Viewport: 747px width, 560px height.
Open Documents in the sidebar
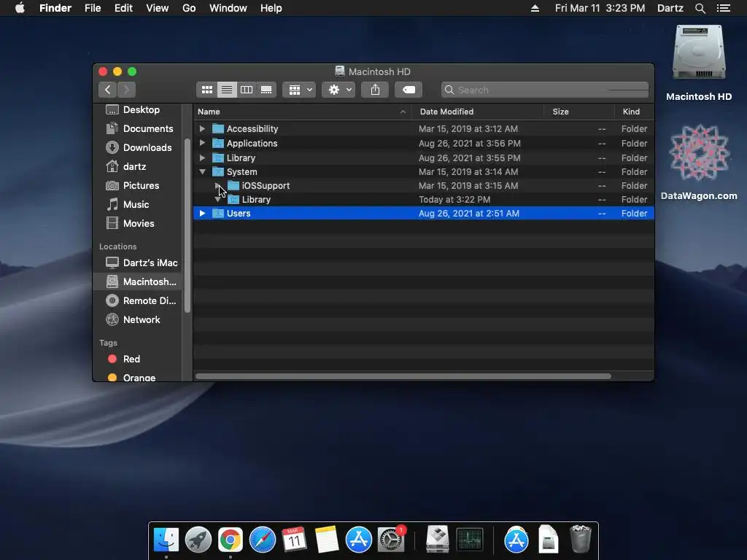138,128
